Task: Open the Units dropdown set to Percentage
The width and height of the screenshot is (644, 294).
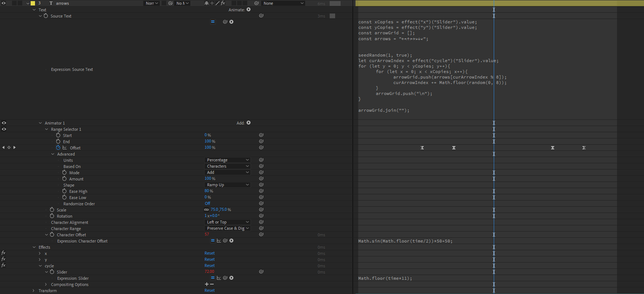Action: point(228,160)
